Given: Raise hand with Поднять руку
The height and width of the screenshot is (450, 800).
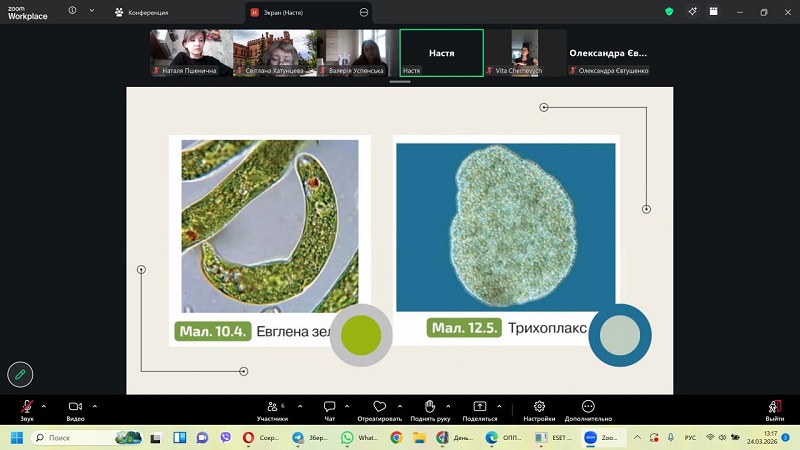Looking at the screenshot, I should click(x=430, y=407).
